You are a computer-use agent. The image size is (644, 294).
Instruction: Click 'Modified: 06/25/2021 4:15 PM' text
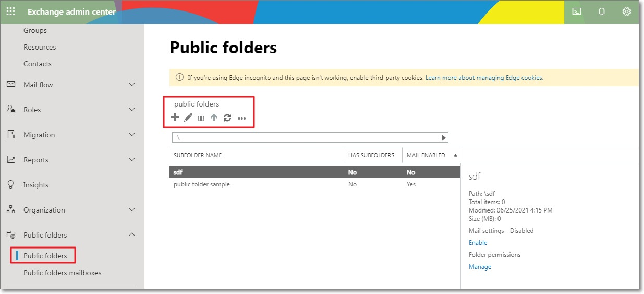pyautogui.click(x=511, y=210)
